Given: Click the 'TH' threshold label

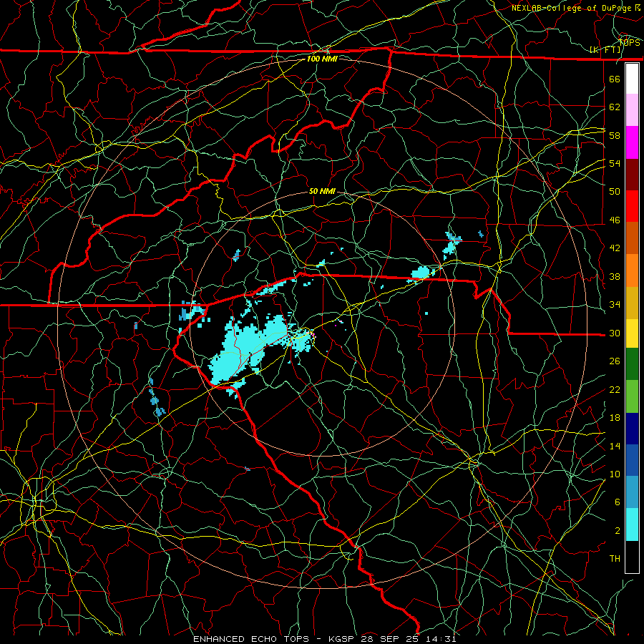Looking at the screenshot, I should 615,559.
